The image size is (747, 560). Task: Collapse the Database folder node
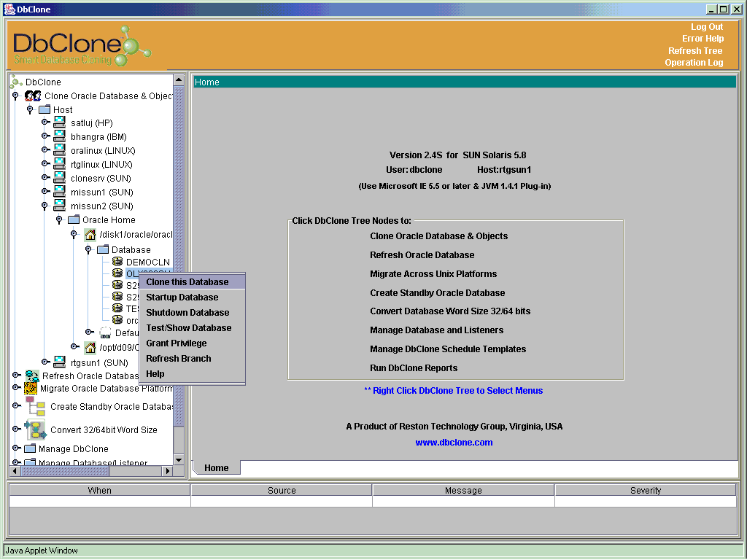click(88, 249)
